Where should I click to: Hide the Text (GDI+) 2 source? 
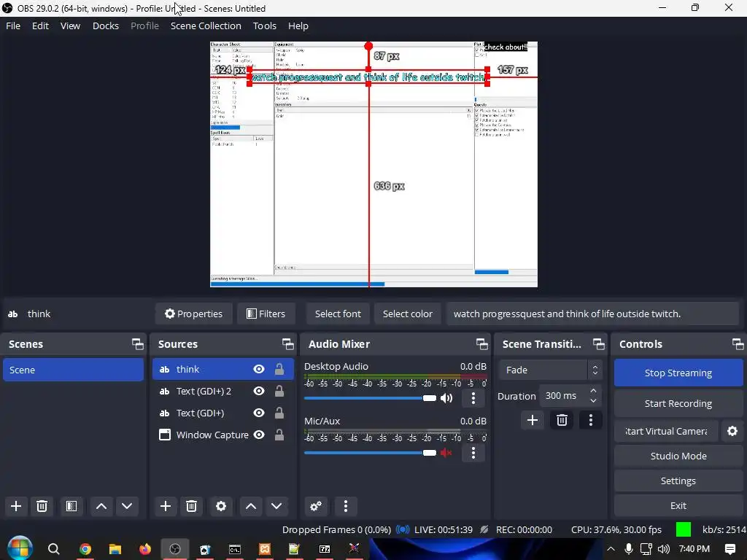(259, 391)
